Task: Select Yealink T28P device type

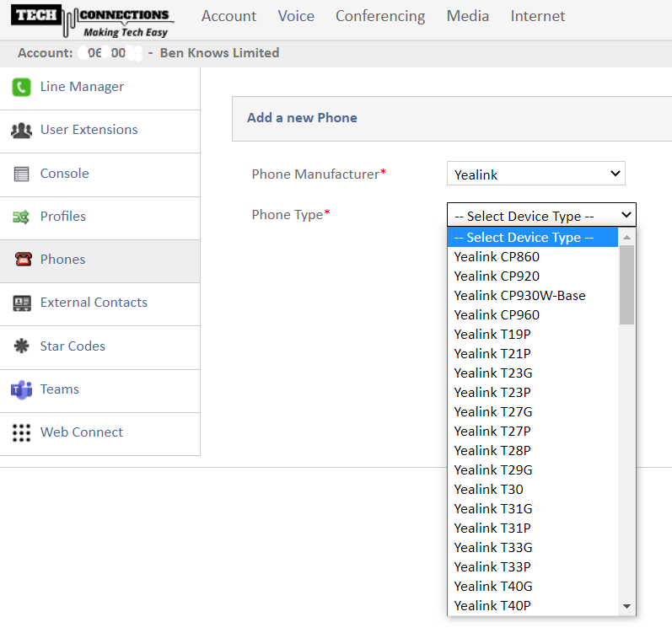Action: (x=532, y=451)
